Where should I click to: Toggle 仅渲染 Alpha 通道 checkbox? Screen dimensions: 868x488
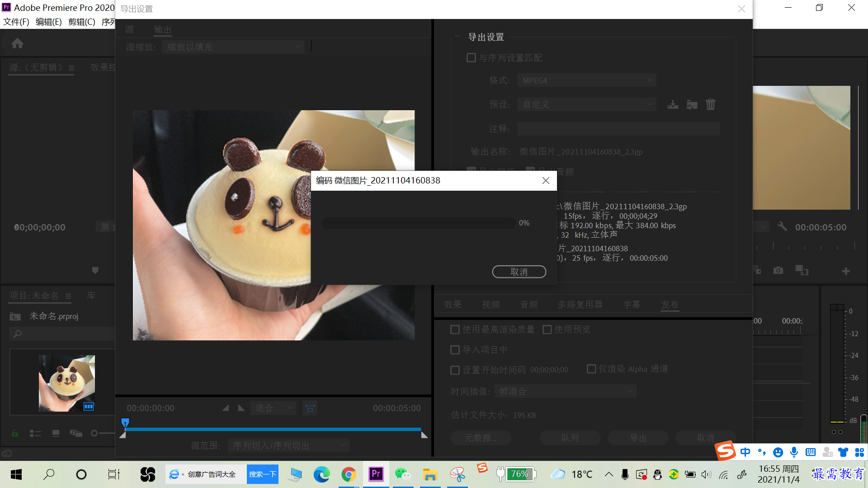click(x=591, y=369)
